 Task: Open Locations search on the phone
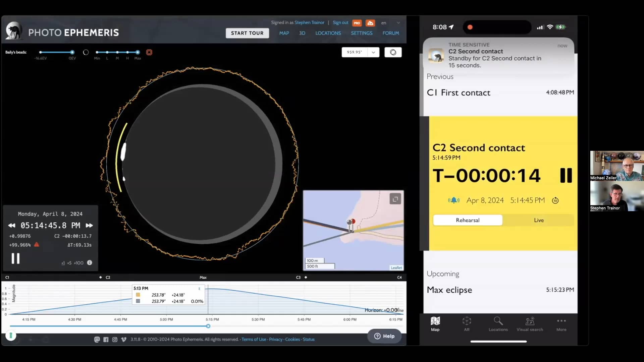point(498,323)
